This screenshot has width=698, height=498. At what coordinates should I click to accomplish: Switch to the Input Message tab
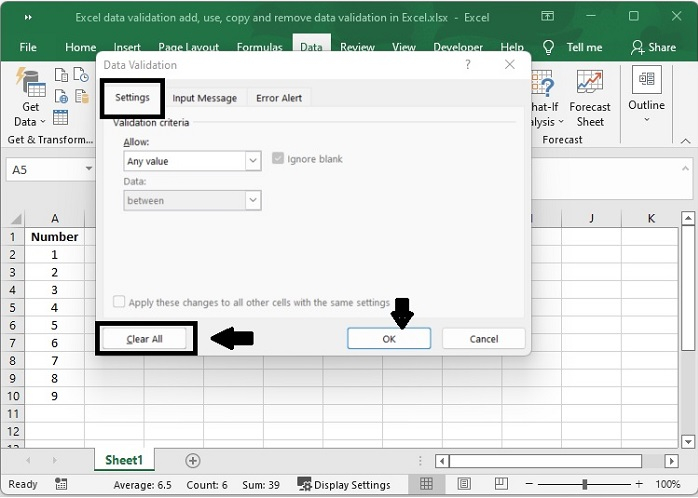(x=204, y=98)
